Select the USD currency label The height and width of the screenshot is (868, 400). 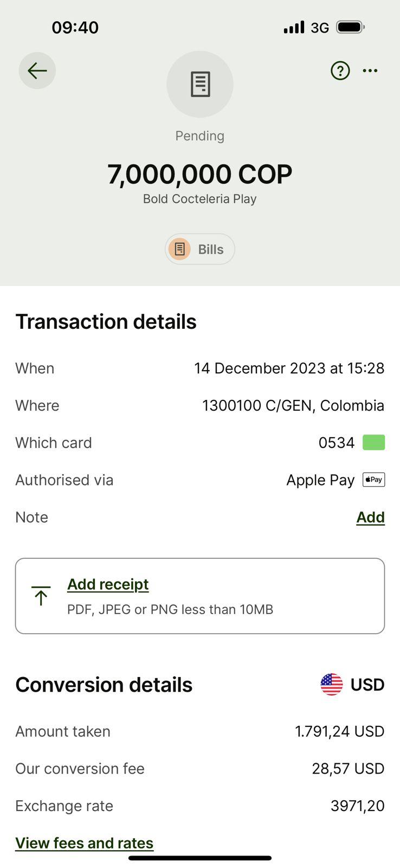367,685
